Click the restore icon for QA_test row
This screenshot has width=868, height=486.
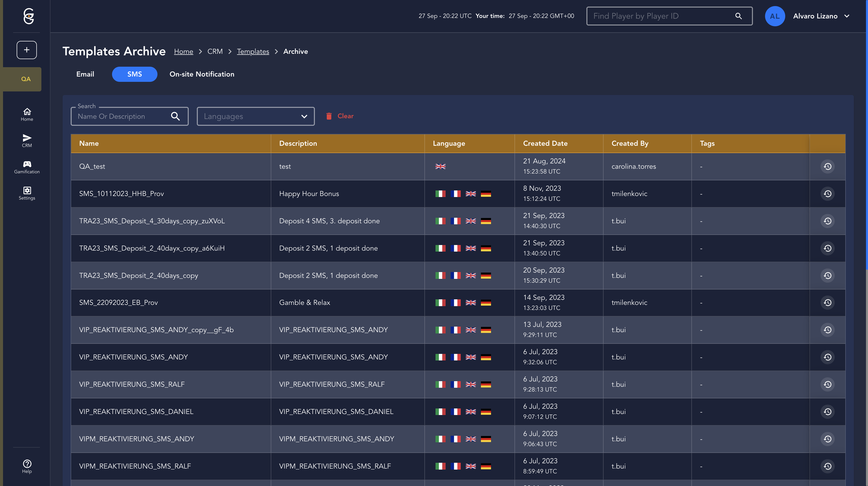click(827, 166)
